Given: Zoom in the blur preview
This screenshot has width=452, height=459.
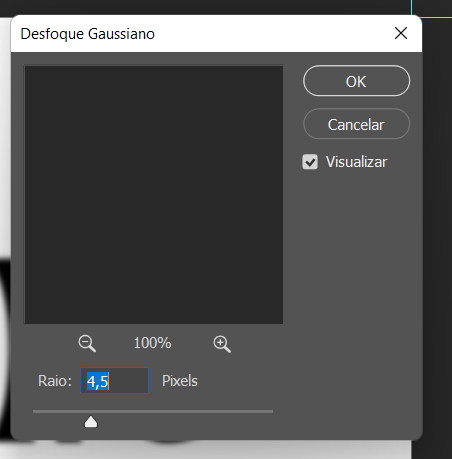Looking at the screenshot, I should (222, 344).
